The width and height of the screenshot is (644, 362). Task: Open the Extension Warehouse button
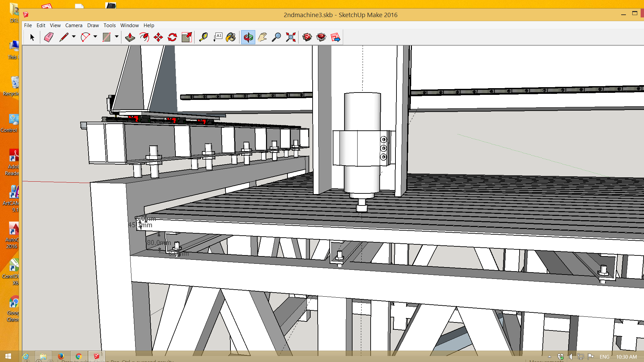click(321, 37)
